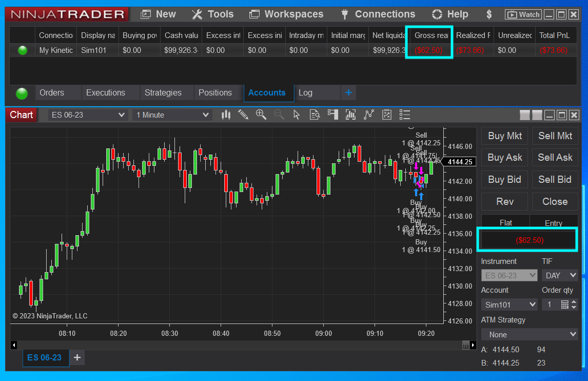Open bar type candlestick icon in chart toolbar

[x=226, y=115]
